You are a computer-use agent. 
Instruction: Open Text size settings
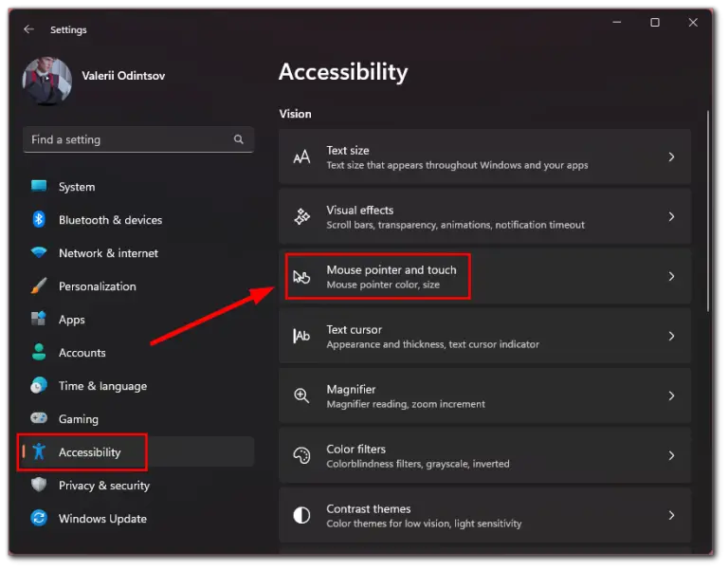click(x=484, y=157)
